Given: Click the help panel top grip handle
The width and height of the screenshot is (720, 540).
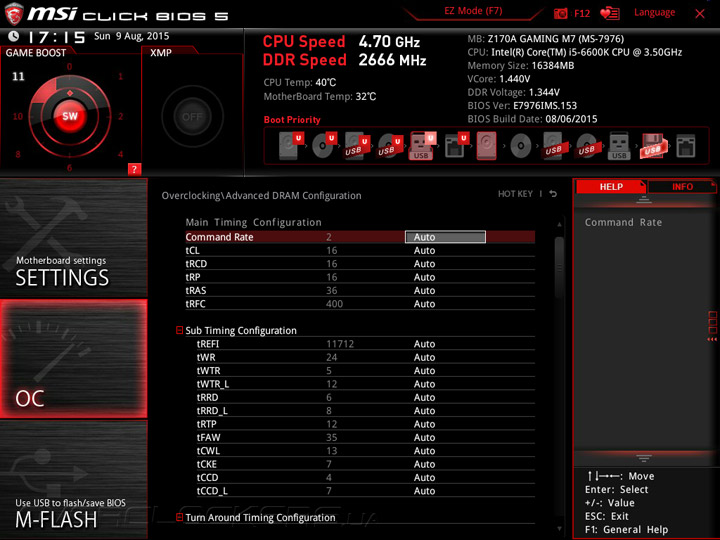Looking at the screenshot, I should (x=644, y=200).
